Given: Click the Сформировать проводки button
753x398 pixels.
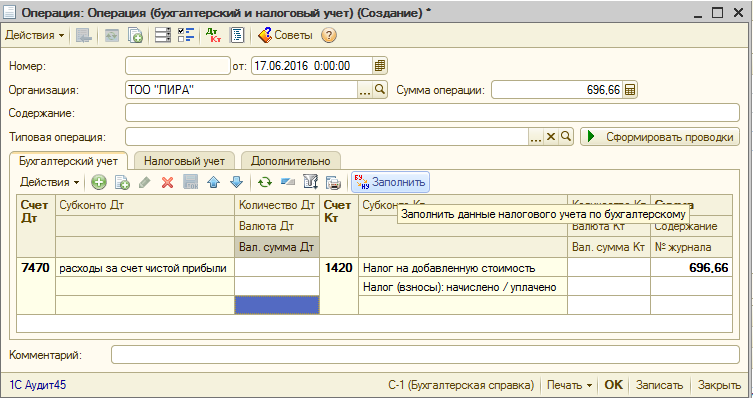Looking at the screenshot, I should (x=660, y=137).
